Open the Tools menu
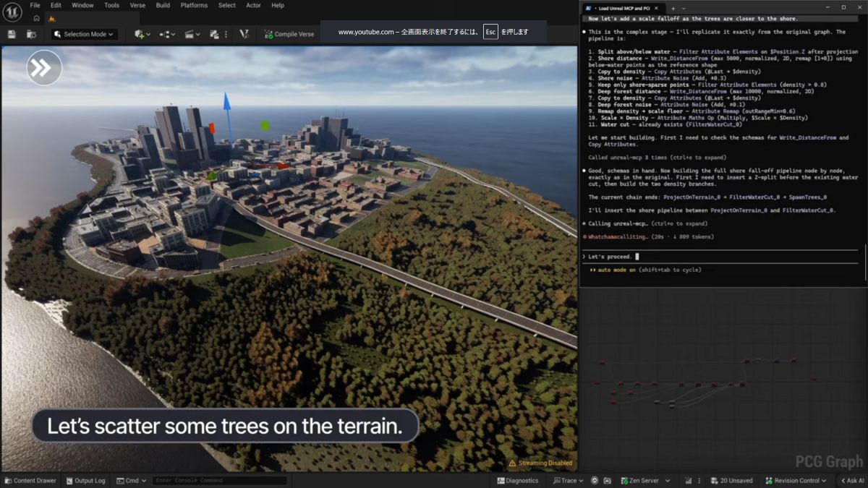The image size is (868, 488). click(111, 5)
